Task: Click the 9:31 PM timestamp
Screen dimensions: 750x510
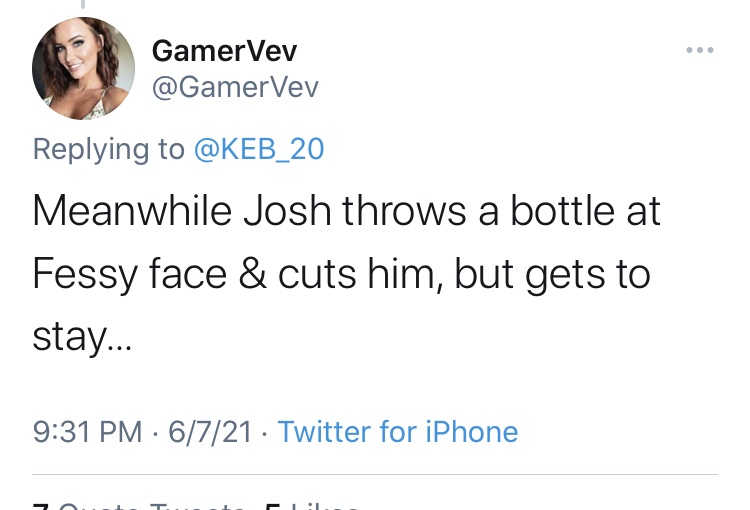Action: pyautogui.click(x=88, y=432)
